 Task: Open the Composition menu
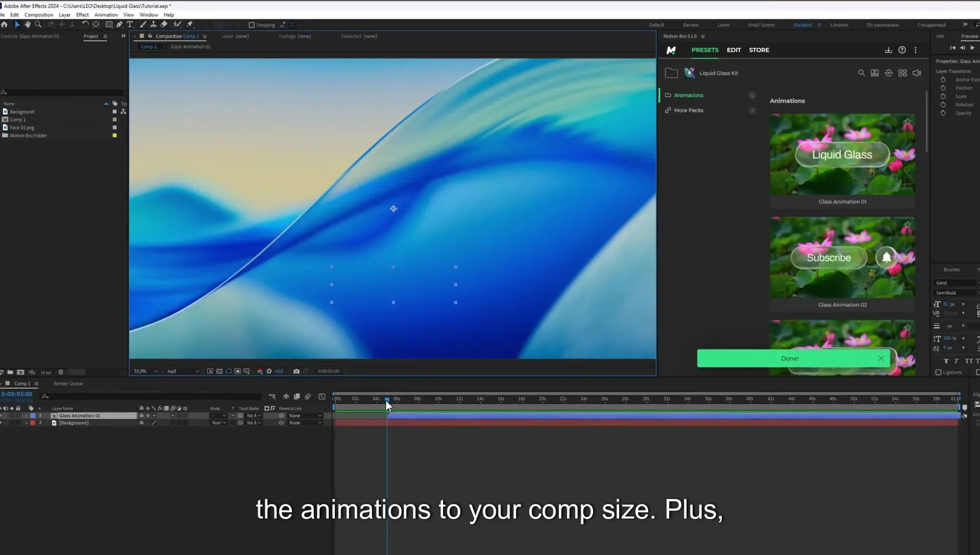pyautogui.click(x=39, y=15)
